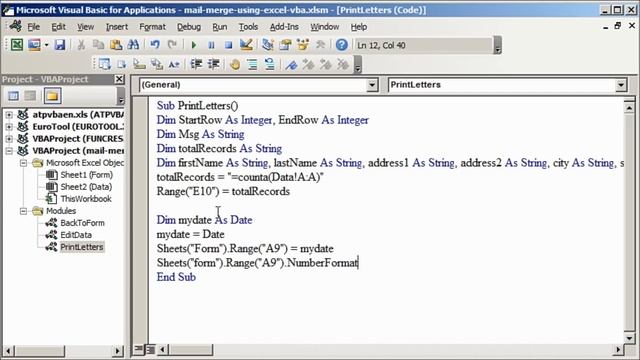Click the Previous Bookmark icon

[x=325, y=64]
